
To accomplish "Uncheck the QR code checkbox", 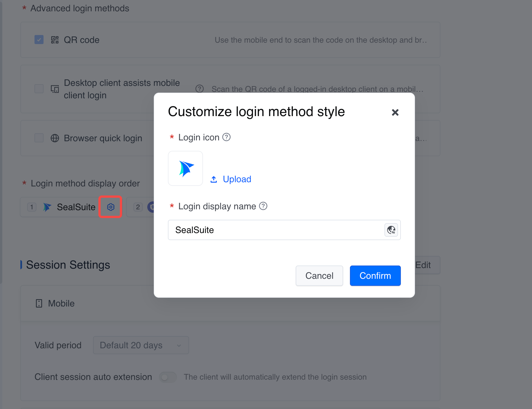I will [39, 40].
